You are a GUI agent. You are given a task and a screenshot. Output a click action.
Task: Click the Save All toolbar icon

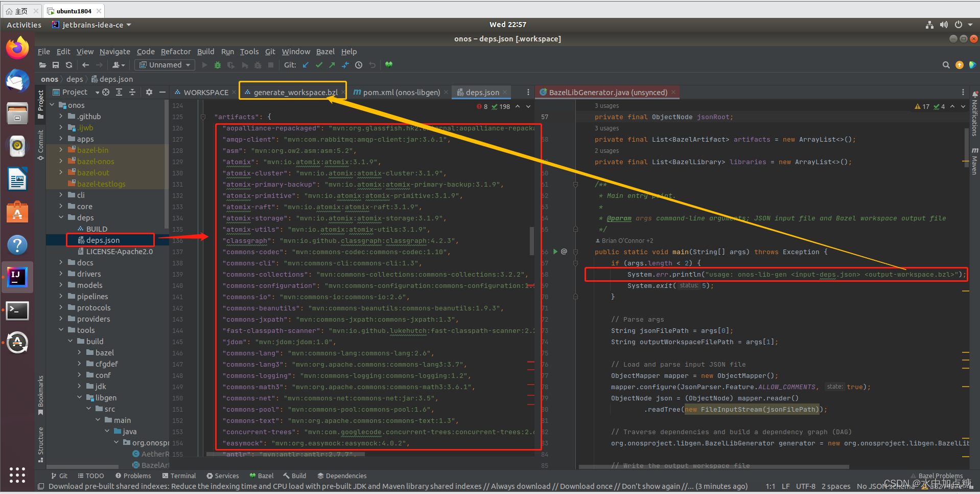point(56,65)
